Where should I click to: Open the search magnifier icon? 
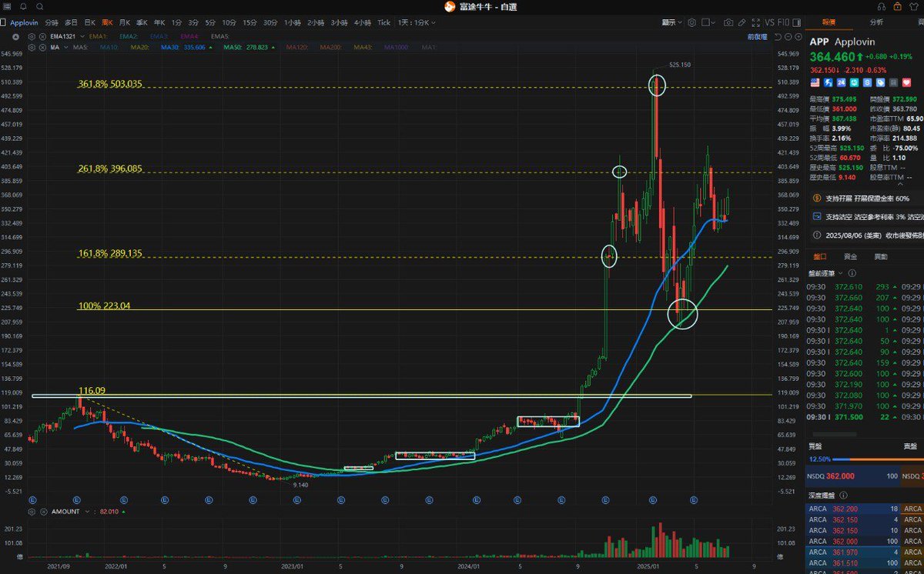point(40,6)
